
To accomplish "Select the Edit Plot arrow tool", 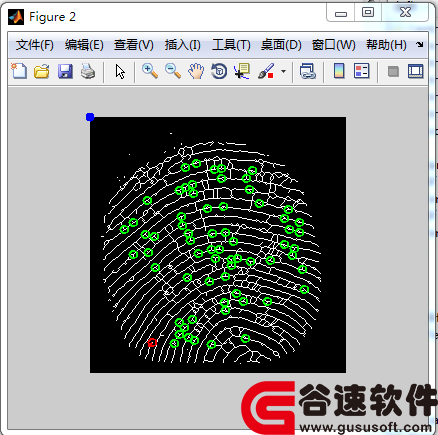I will click(120, 71).
